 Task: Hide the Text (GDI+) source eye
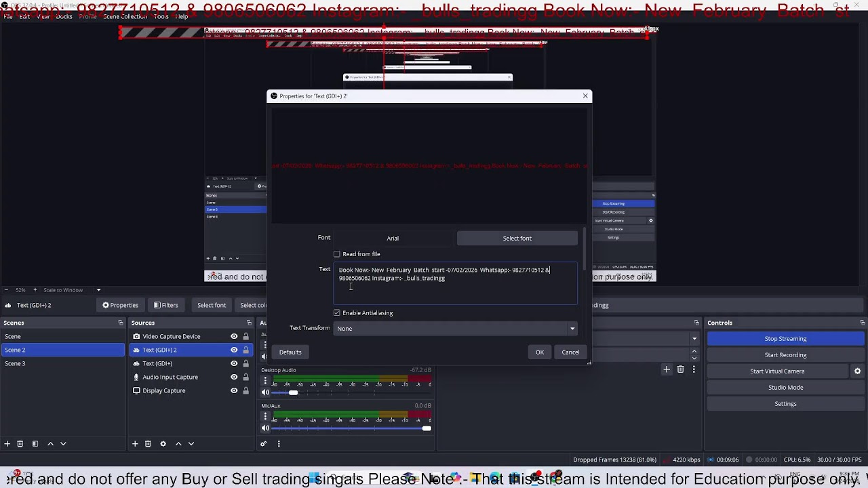pyautogui.click(x=234, y=363)
